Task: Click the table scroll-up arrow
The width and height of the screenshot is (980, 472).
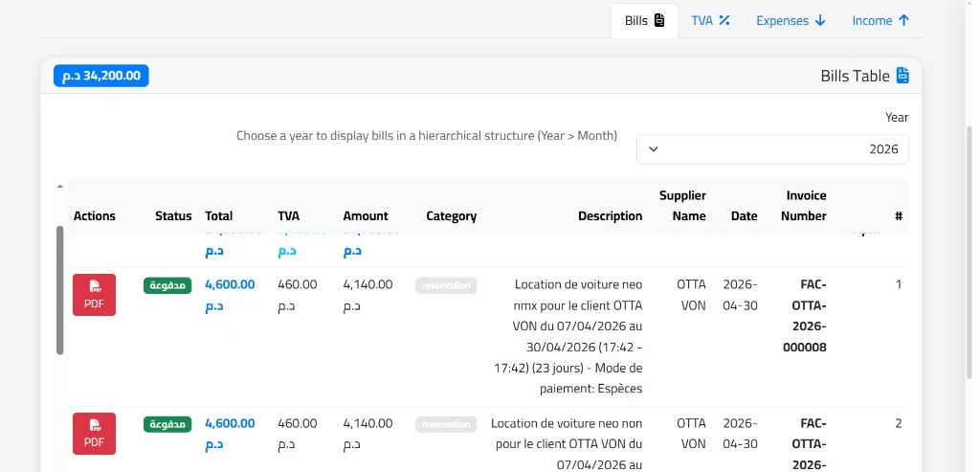Action: click(60, 187)
